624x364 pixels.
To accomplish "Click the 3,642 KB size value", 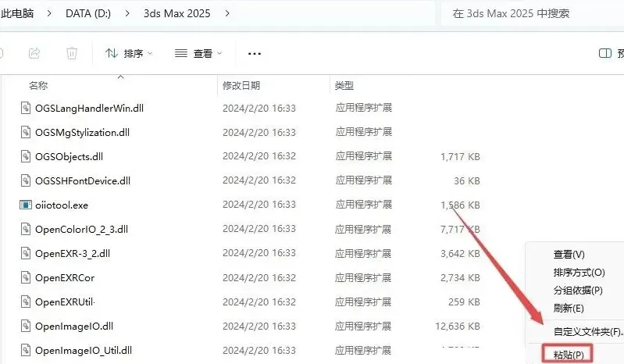I will coord(460,254).
